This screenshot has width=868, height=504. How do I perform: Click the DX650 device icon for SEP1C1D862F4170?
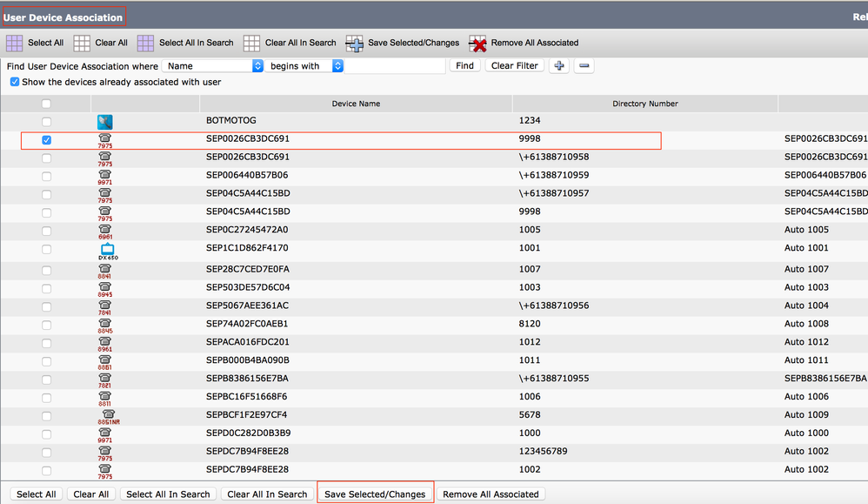coord(108,251)
